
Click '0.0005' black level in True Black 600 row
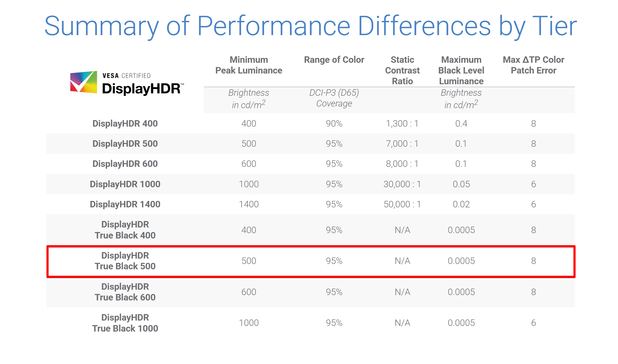coord(461,292)
